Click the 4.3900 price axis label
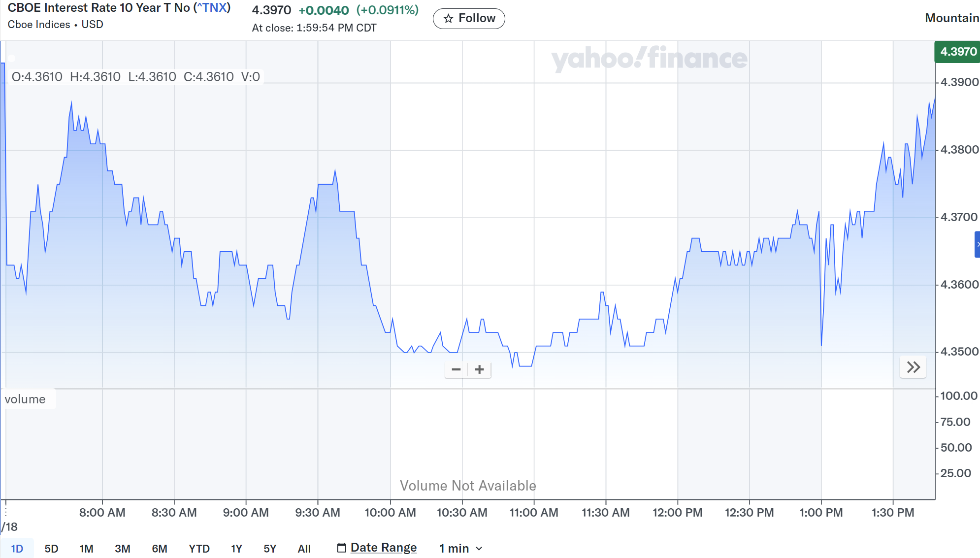The image size is (980, 558). click(x=959, y=82)
